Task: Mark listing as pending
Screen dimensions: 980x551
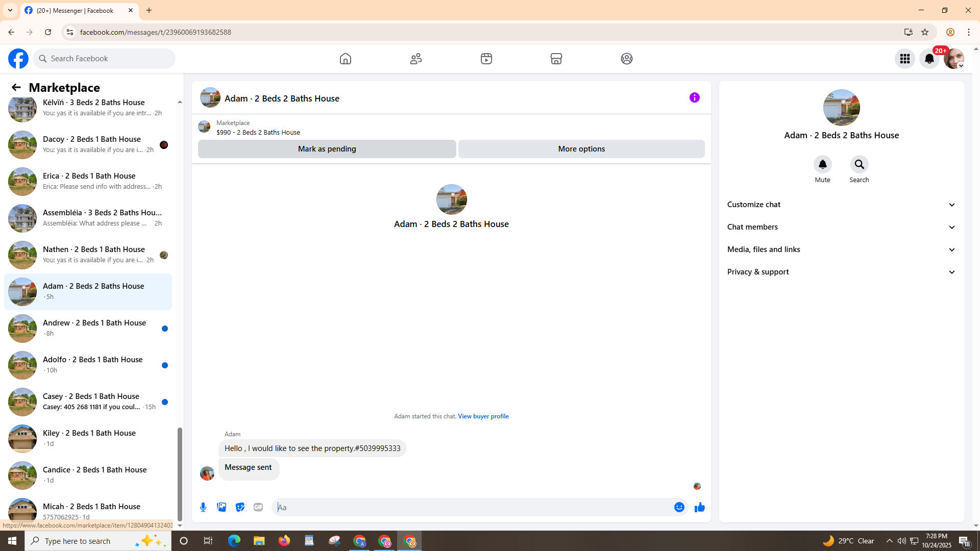Action: coord(327,149)
